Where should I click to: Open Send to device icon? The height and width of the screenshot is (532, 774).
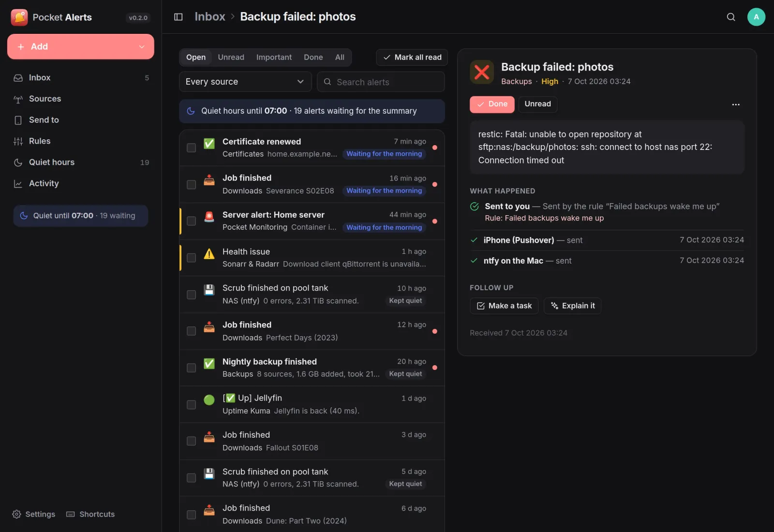tap(18, 120)
